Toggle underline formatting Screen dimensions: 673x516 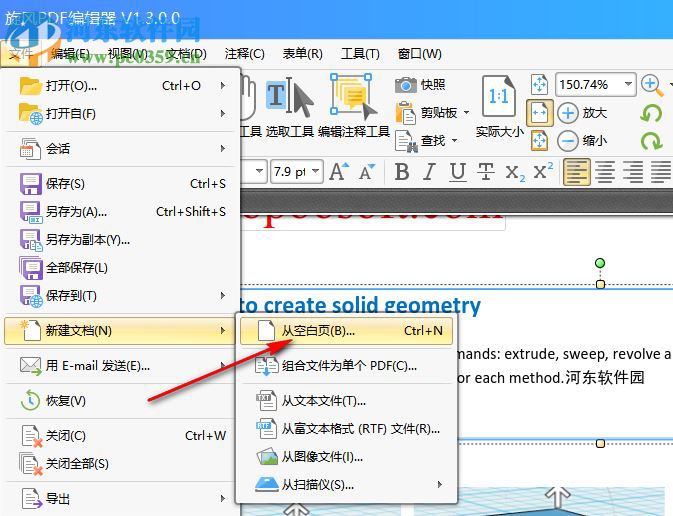pos(458,172)
